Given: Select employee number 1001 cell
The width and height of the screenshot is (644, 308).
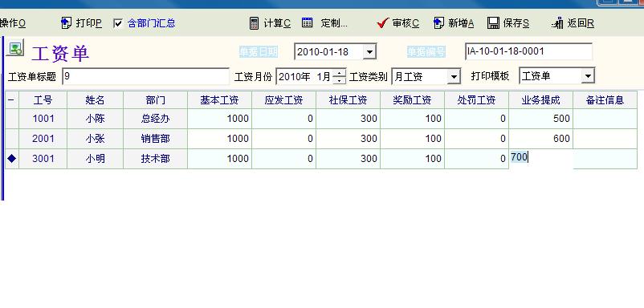Looking at the screenshot, I should pyautogui.click(x=43, y=119).
